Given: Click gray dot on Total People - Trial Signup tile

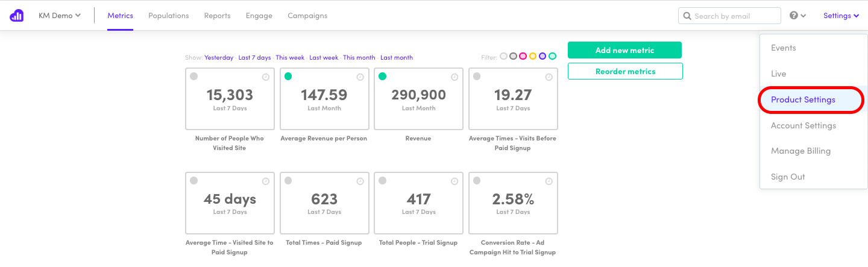Looking at the screenshot, I should (x=382, y=181).
